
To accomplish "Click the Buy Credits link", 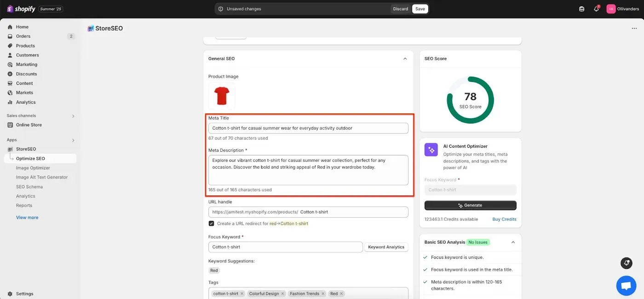I will click(x=504, y=219).
